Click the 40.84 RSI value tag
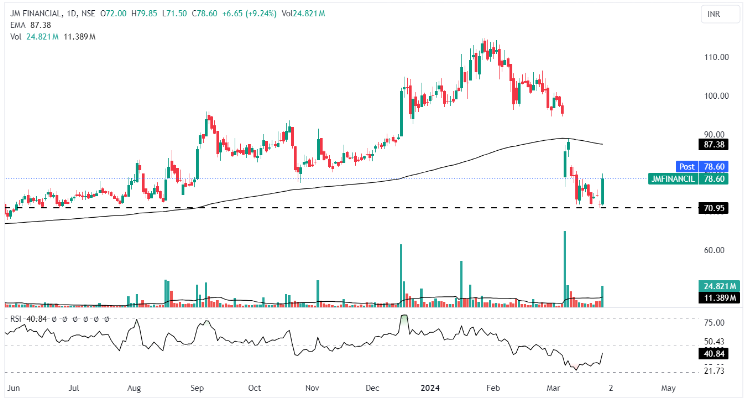The height and width of the screenshot is (401, 746). click(x=716, y=352)
